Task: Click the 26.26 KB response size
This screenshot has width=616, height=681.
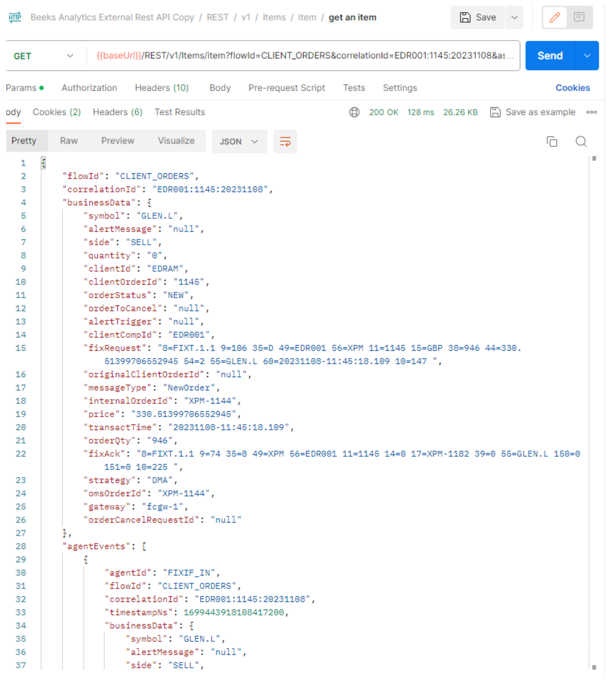Action: pos(460,112)
